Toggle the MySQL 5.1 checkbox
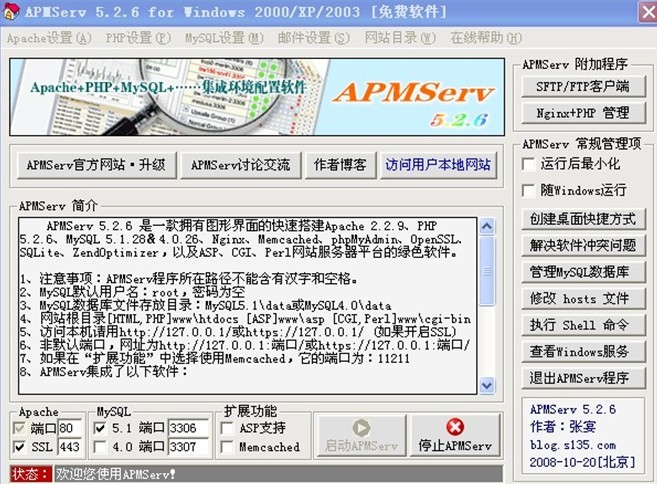 pos(100,428)
